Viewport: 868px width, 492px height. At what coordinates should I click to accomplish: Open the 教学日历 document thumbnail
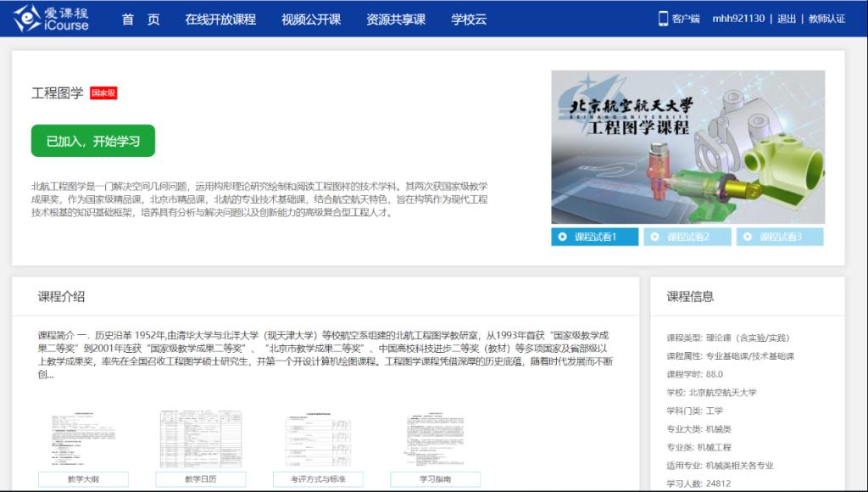[x=201, y=439]
